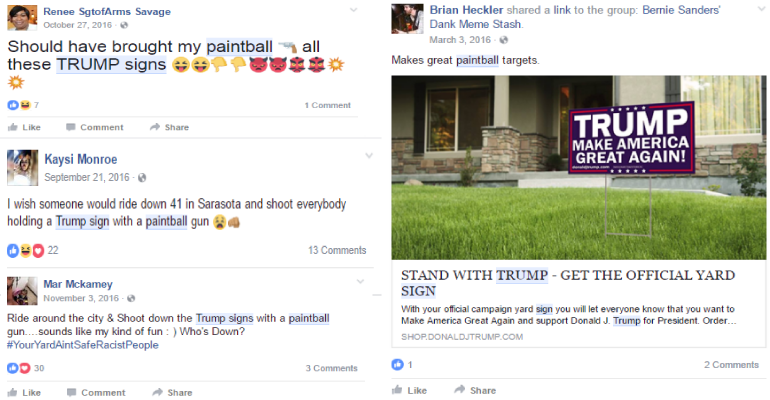Open hashtag #YourYardAintSafeRacistPeople
The height and width of the screenshot is (400, 770).
[x=82, y=345]
